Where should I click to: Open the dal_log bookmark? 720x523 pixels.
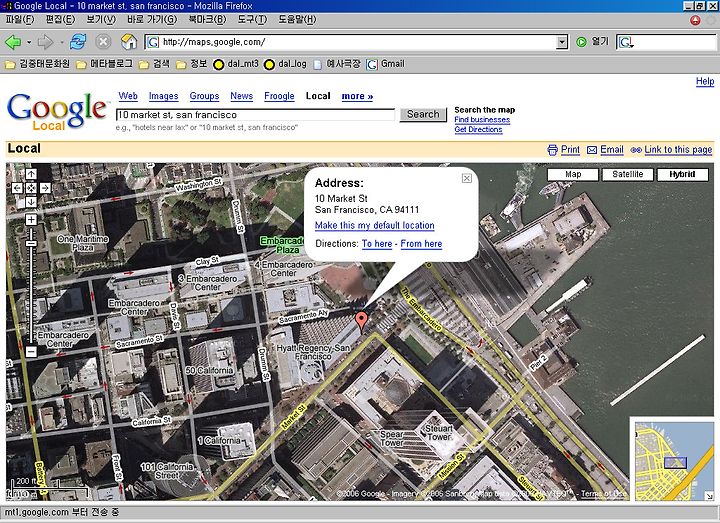point(285,64)
